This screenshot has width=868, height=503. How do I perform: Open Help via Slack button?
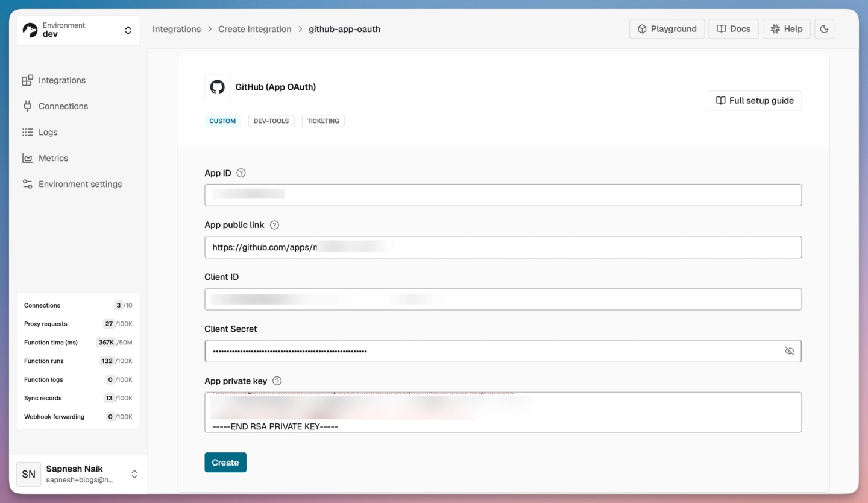coord(786,29)
